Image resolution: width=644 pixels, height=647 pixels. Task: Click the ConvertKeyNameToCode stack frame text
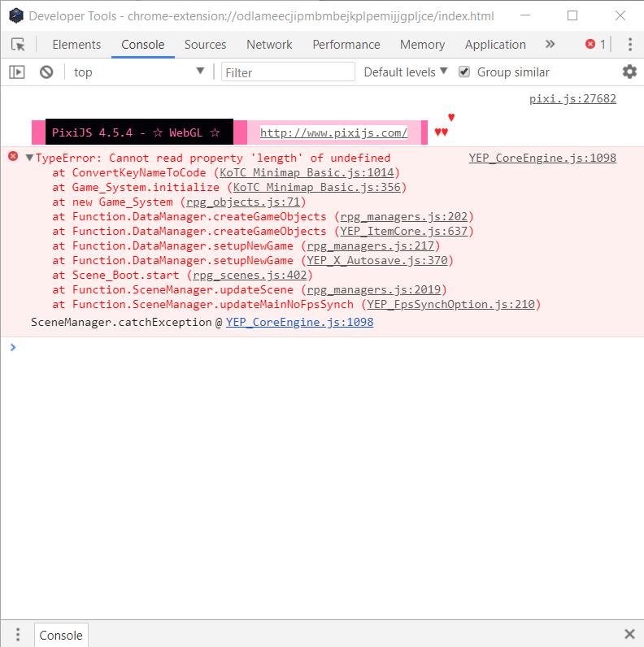(x=139, y=172)
